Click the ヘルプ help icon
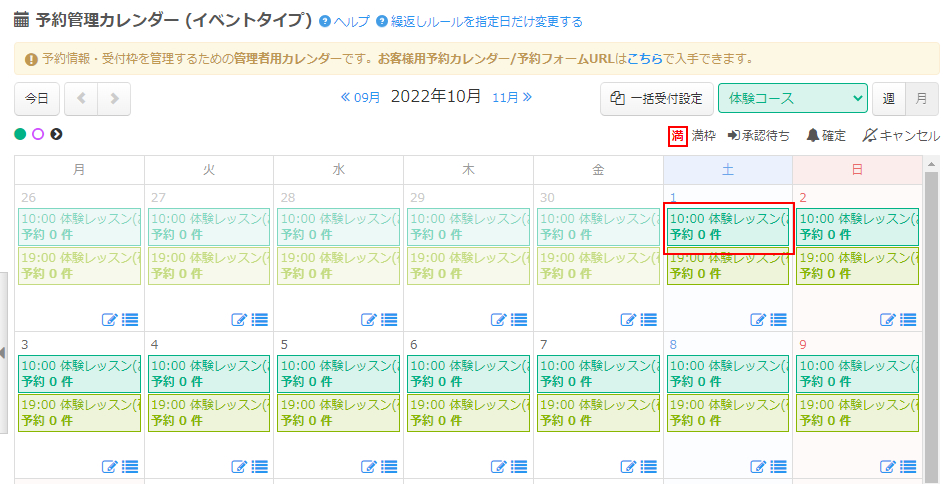The height and width of the screenshot is (484, 951). [x=324, y=22]
